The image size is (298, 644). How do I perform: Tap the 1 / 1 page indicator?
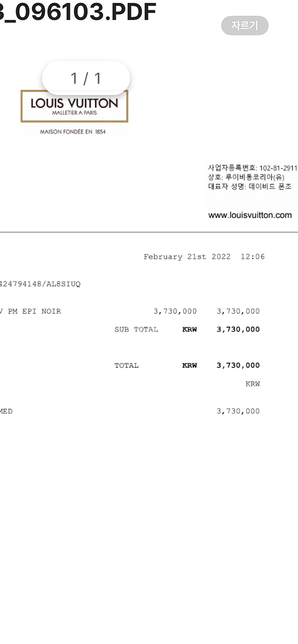point(86,78)
